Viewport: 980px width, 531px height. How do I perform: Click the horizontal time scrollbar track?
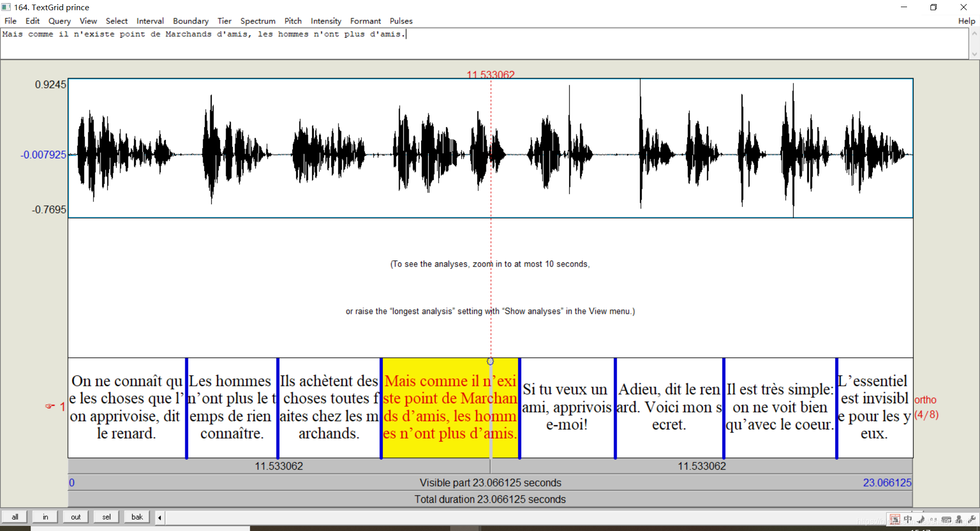tap(526, 517)
